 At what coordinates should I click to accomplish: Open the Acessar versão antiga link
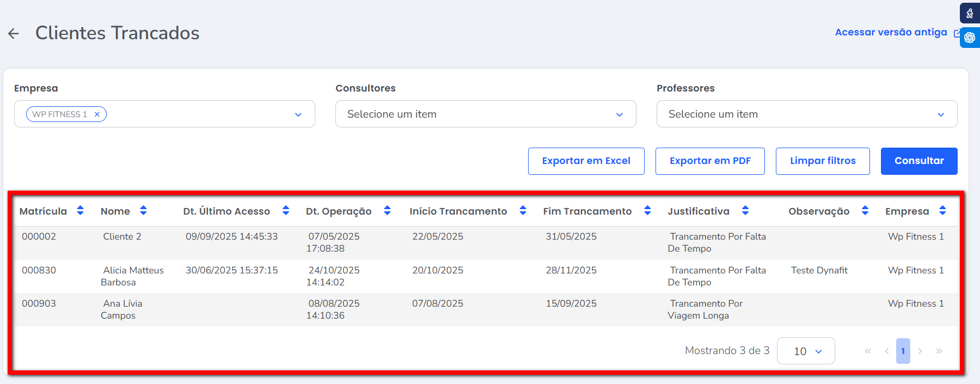891,33
